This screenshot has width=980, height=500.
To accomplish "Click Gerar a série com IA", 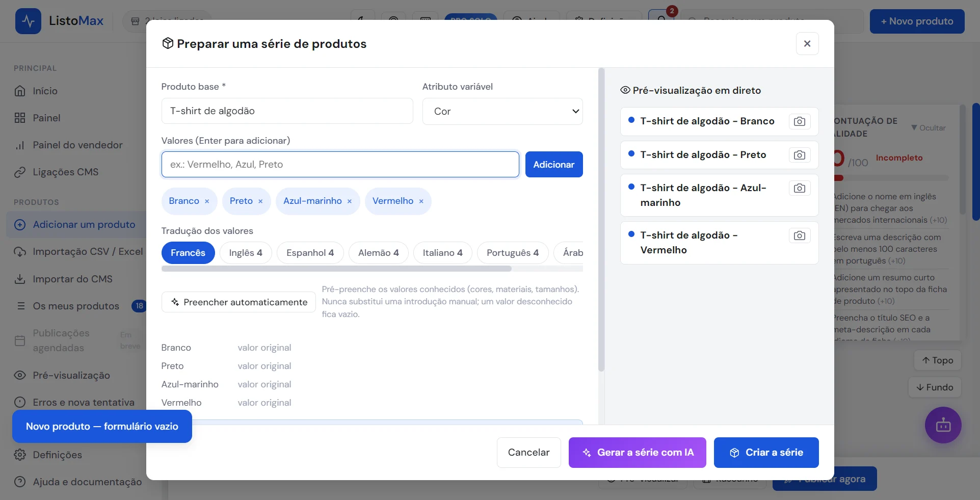I will [638, 453].
